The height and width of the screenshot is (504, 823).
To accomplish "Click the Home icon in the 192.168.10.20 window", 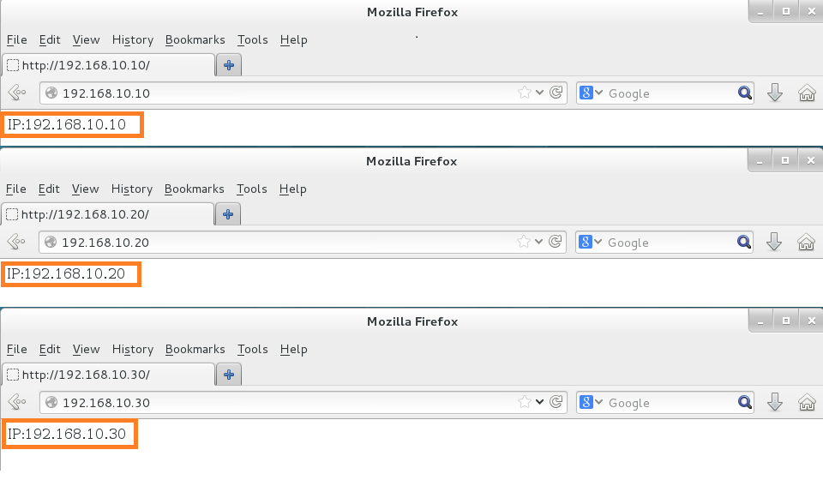I will click(x=806, y=243).
